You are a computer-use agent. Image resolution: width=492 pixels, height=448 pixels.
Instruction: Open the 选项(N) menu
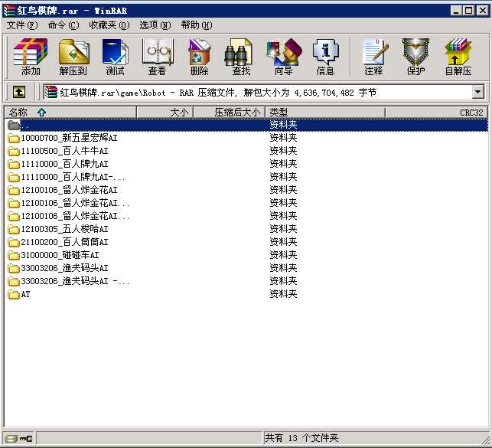[155, 25]
